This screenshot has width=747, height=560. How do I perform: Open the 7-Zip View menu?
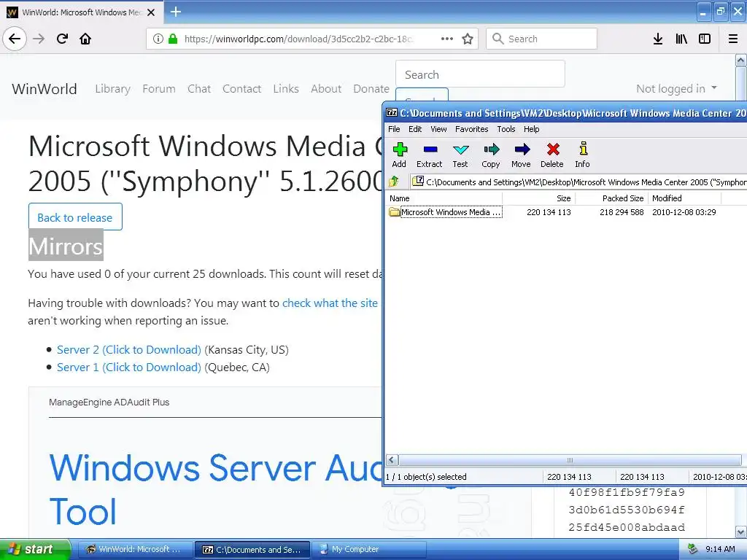pyautogui.click(x=438, y=129)
